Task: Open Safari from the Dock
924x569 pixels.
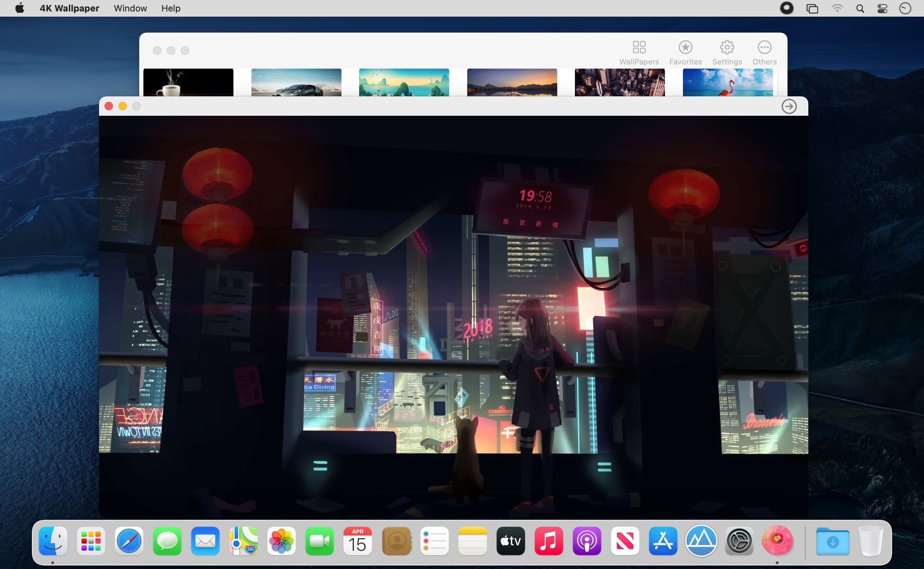Action: pos(129,541)
